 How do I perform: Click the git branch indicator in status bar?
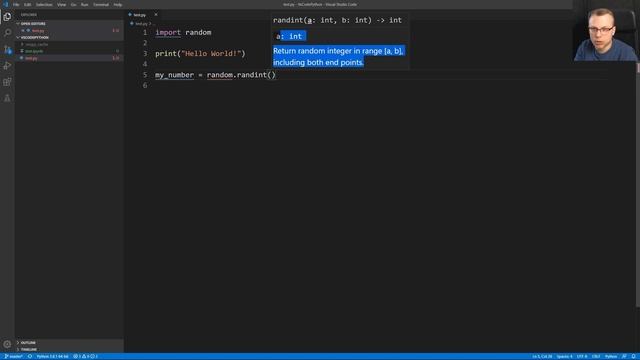click(x=13, y=356)
